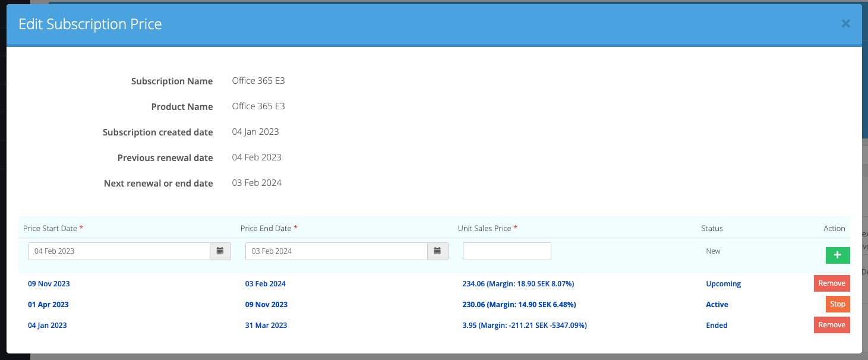Click the Ended status text
The image size is (868, 360).
click(x=717, y=326)
